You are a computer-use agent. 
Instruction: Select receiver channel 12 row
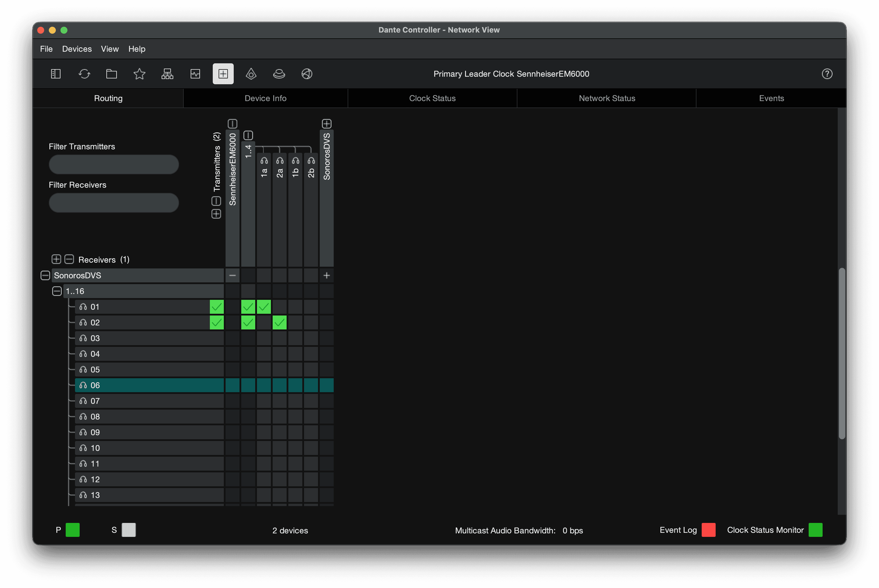point(149,480)
